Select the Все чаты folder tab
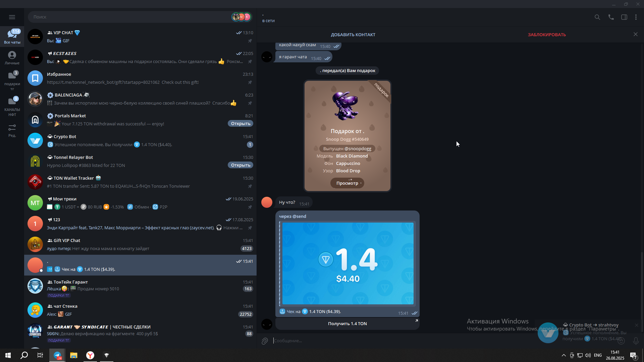 12,37
